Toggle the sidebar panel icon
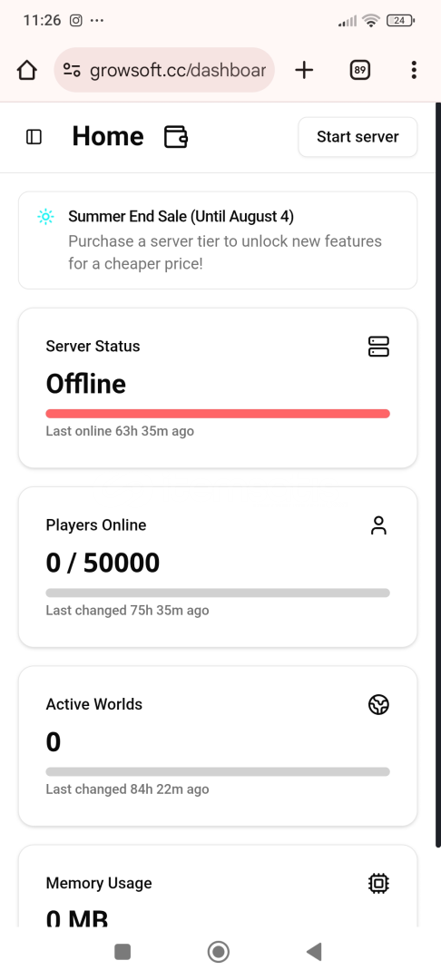This screenshot has height=980, width=441. [34, 137]
